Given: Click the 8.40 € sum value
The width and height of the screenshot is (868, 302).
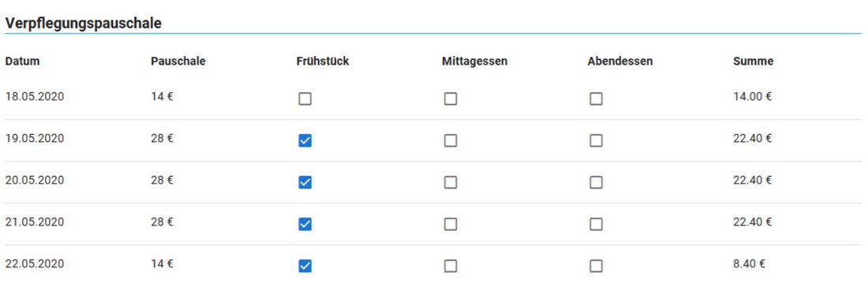Looking at the screenshot, I should click(x=749, y=264).
